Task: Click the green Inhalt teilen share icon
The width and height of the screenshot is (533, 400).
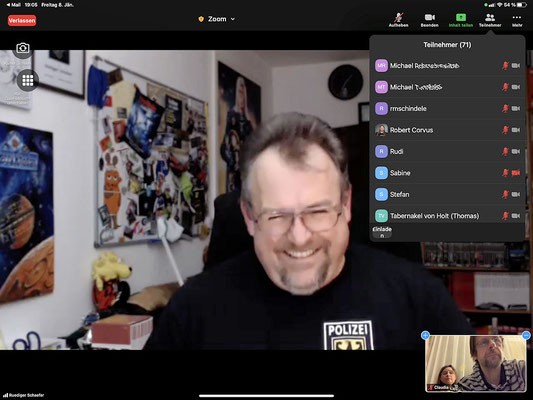Action: click(461, 20)
